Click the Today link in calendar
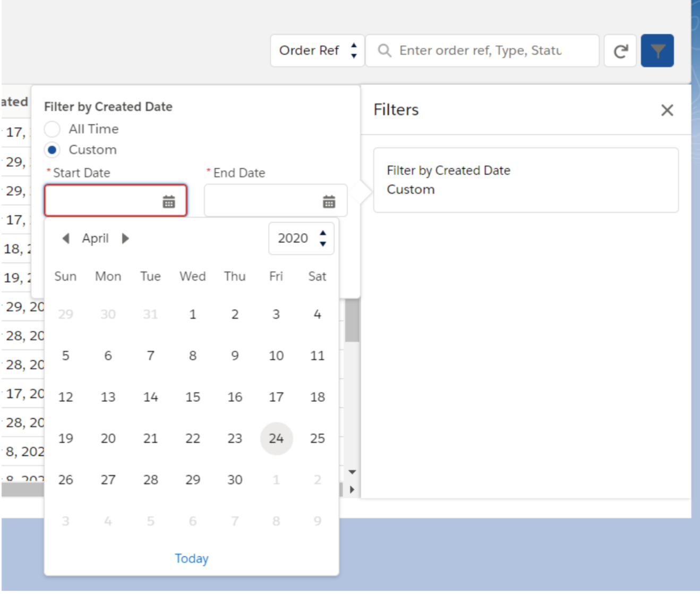 coord(191,558)
